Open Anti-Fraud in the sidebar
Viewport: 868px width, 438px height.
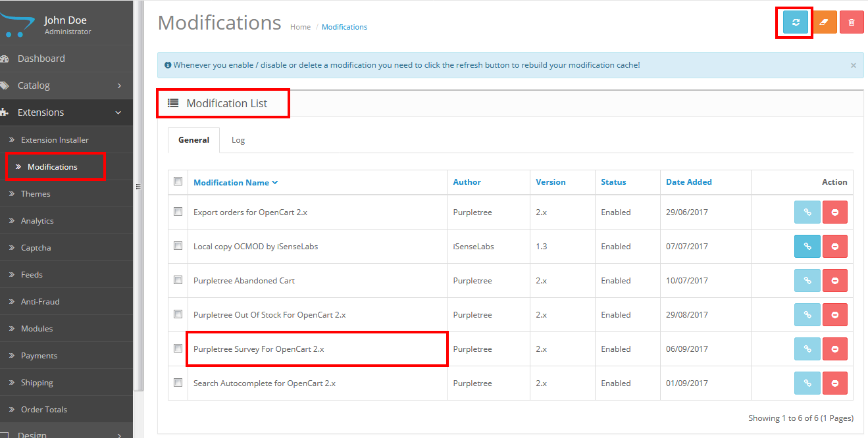66,302
